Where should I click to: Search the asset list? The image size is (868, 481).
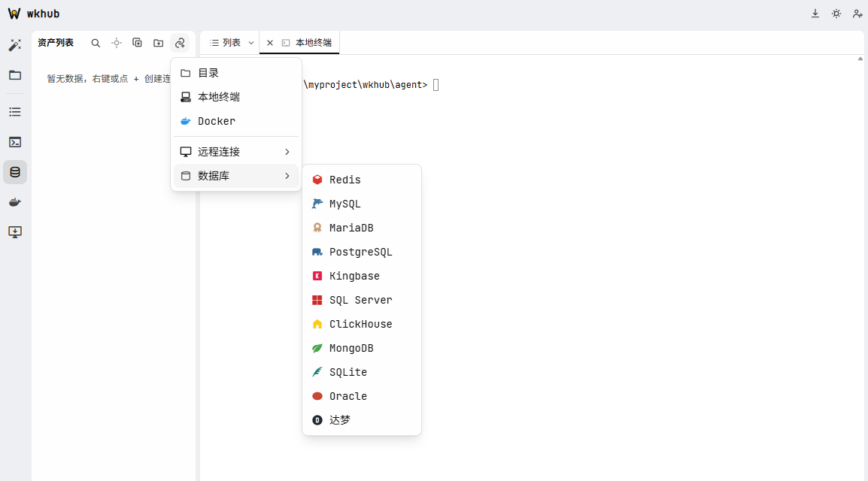[x=96, y=43]
